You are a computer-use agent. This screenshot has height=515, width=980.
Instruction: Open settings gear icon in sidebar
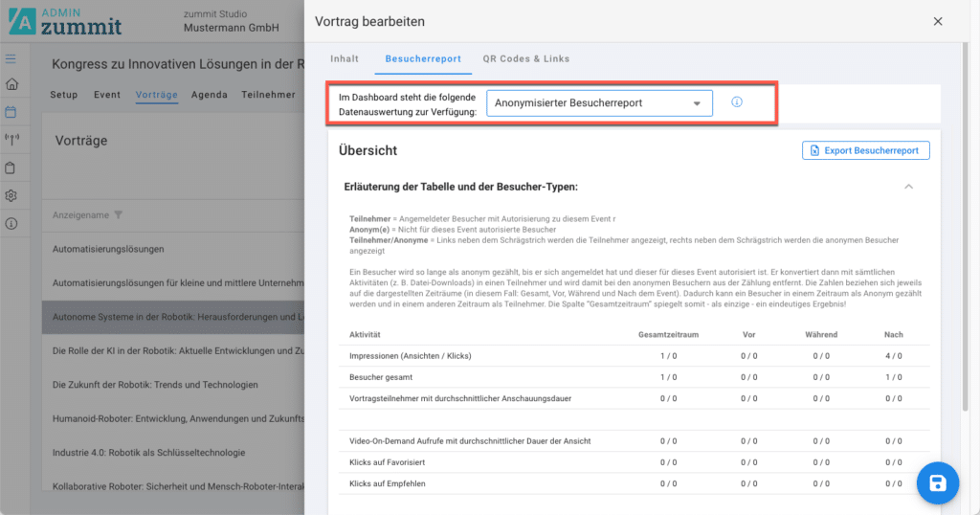[11, 195]
